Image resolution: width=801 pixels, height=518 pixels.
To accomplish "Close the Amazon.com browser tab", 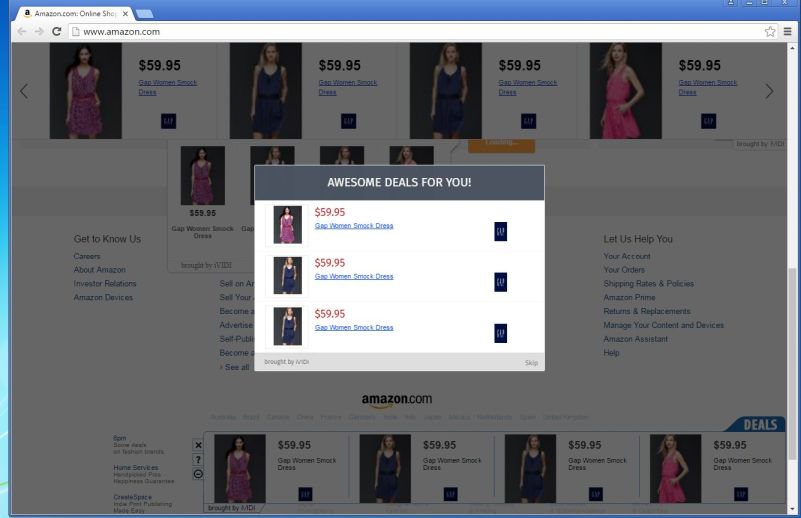I will click(125, 14).
